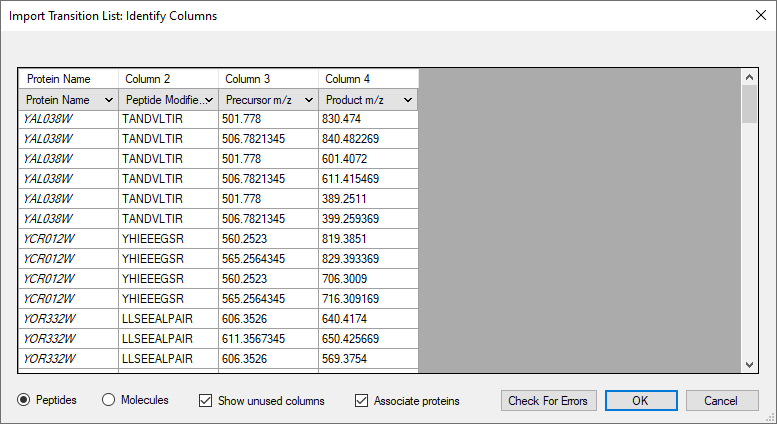Select the first YCR012W protein cell
Viewport: 777px width, 424px height.
[x=68, y=239]
